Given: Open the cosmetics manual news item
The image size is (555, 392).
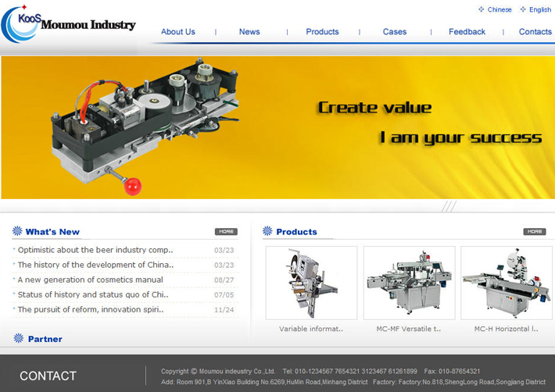Looking at the screenshot, I should 90,280.
